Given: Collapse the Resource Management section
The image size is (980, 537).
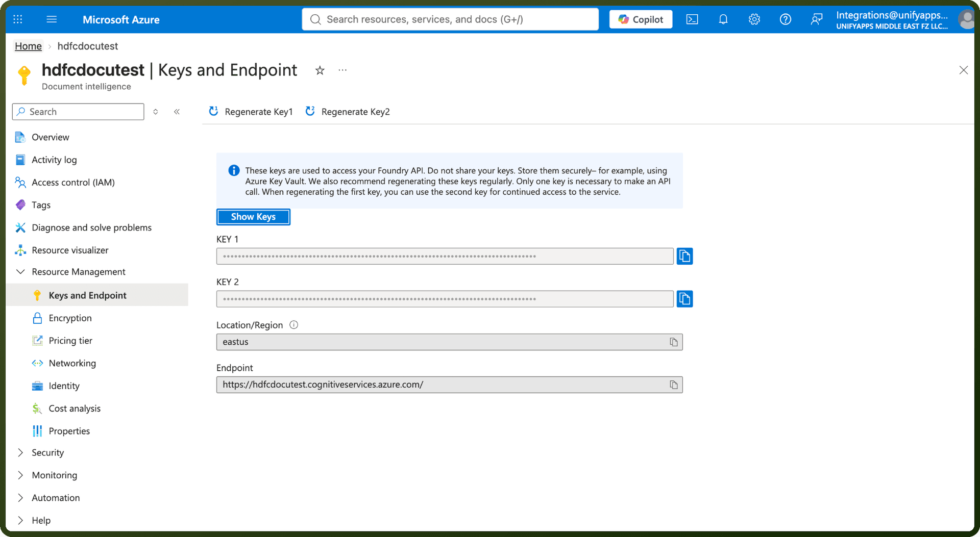Looking at the screenshot, I should (20, 272).
